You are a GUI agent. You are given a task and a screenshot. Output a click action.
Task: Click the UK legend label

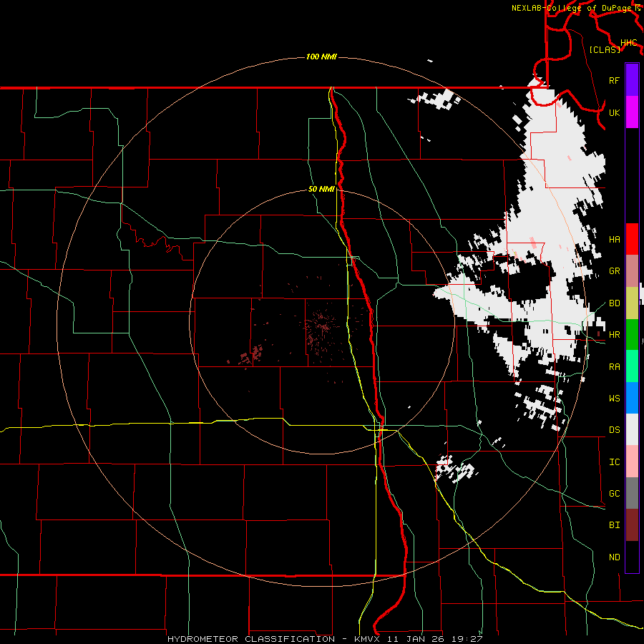pyautogui.click(x=614, y=112)
